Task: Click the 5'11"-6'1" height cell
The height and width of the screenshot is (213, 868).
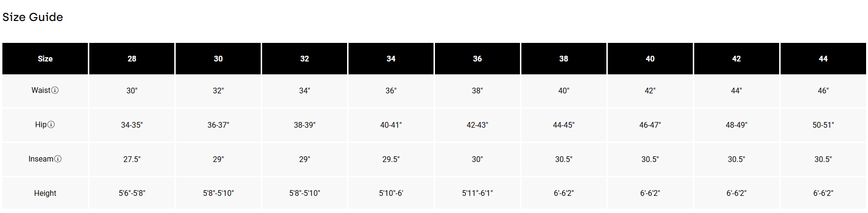Action: coord(477,193)
